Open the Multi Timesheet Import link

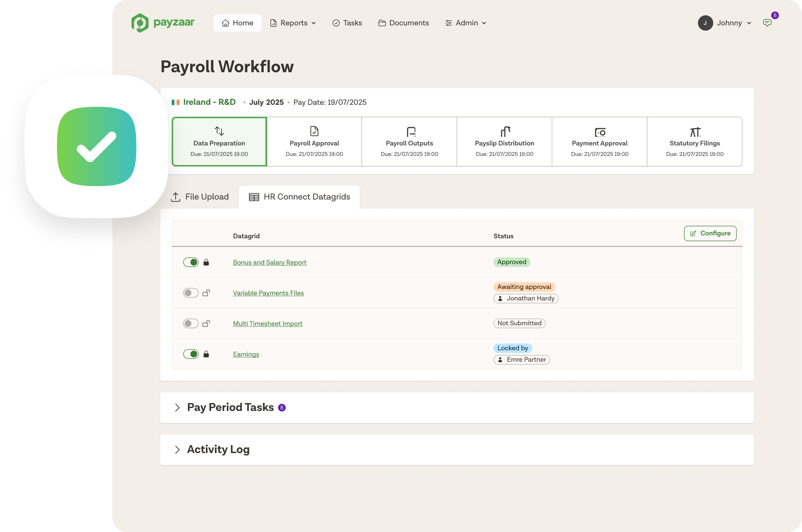coord(268,324)
